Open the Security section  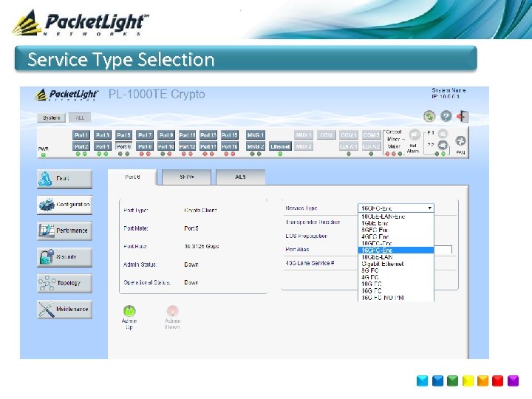tap(64, 257)
